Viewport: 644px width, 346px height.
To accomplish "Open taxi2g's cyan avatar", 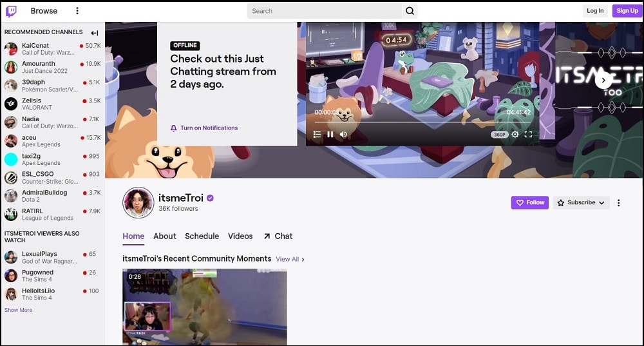I will pos(11,159).
